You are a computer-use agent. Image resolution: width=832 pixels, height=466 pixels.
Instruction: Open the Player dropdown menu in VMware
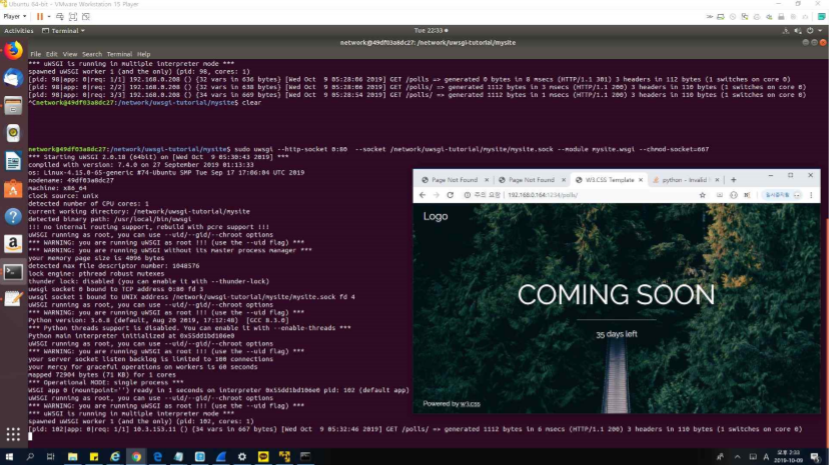(15, 16)
